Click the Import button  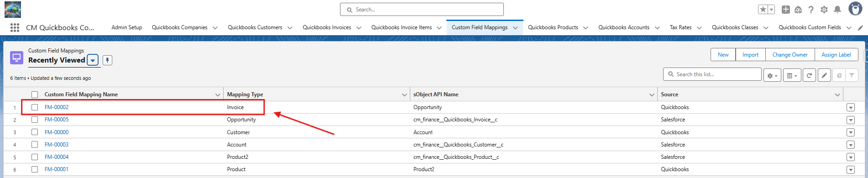(750, 55)
